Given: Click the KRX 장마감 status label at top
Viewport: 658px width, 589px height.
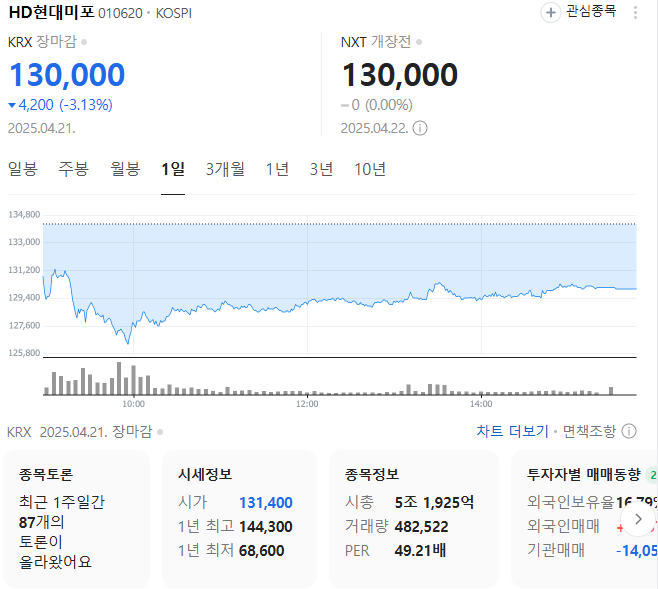Looking at the screenshot, I should click(42, 42).
